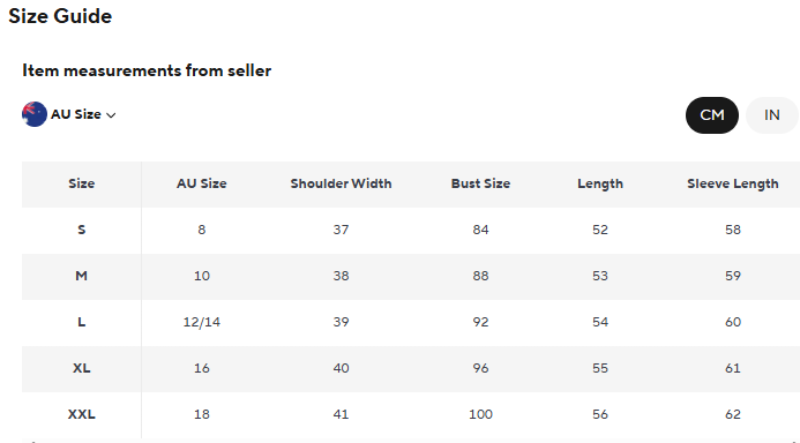This screenshot has height=443, width=800.
Task: Open the AU Size region dropdown
Action: (69, 114)
